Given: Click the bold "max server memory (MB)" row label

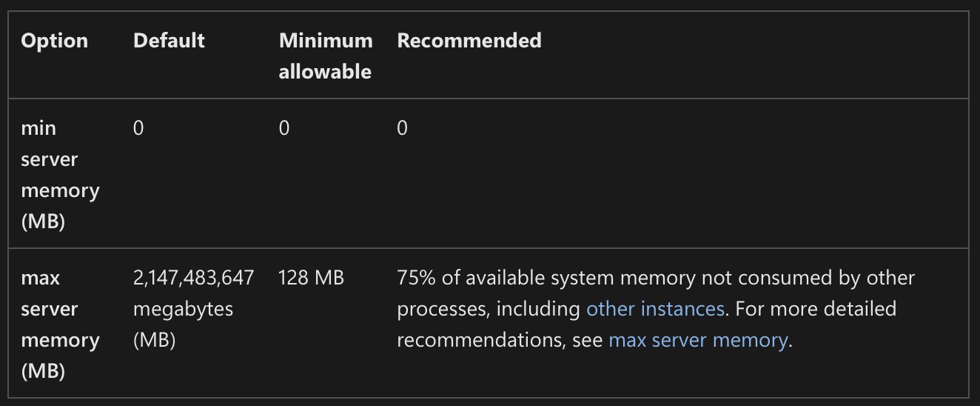Looking at the screenshot, I should pyautogui.click(x=60, y=325).
